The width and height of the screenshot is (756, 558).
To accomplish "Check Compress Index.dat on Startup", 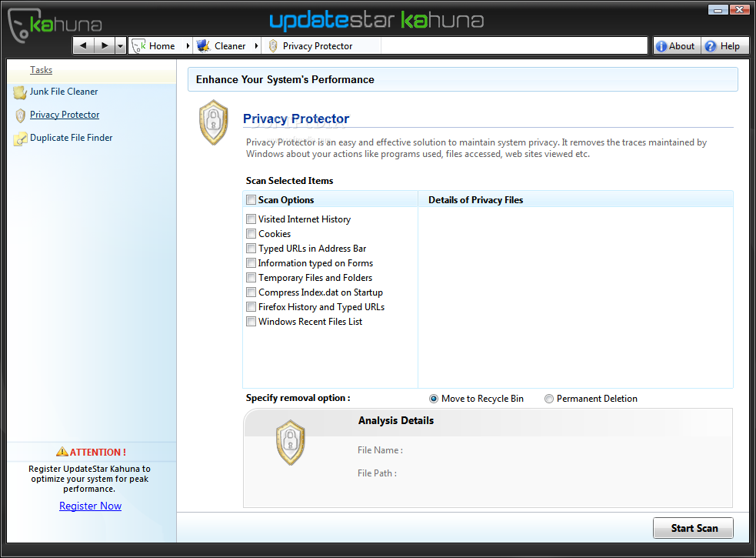I will click(251, 292).
